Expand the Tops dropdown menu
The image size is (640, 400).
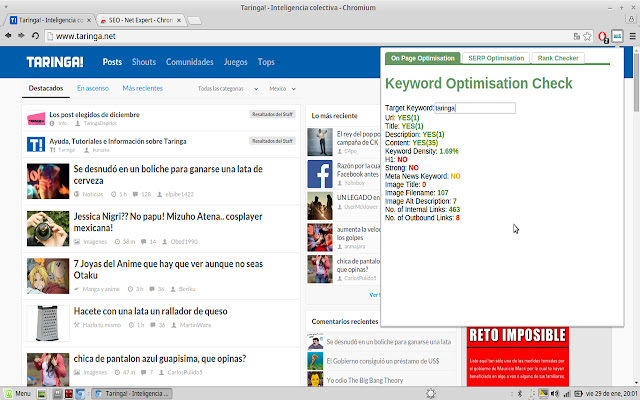(269, 62)
